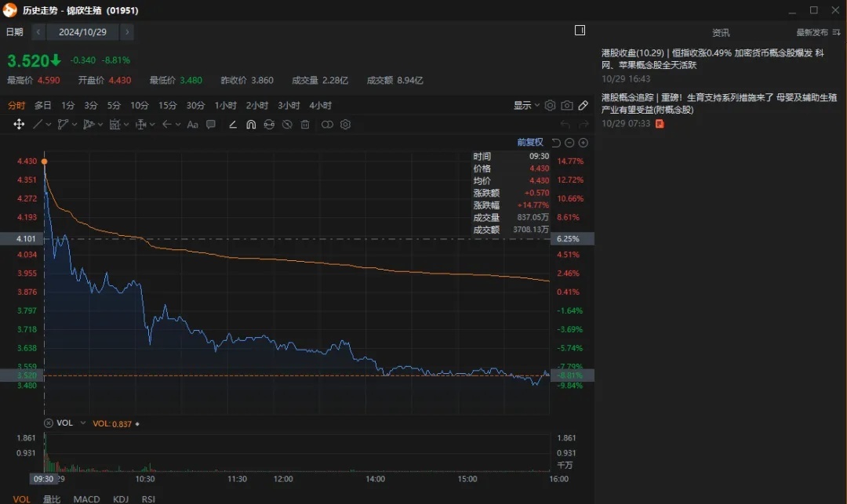The width and height of the screenshot is (847, 504).
Task: Toggle hide drawings eye icon
Action: [x=287, y=125]
